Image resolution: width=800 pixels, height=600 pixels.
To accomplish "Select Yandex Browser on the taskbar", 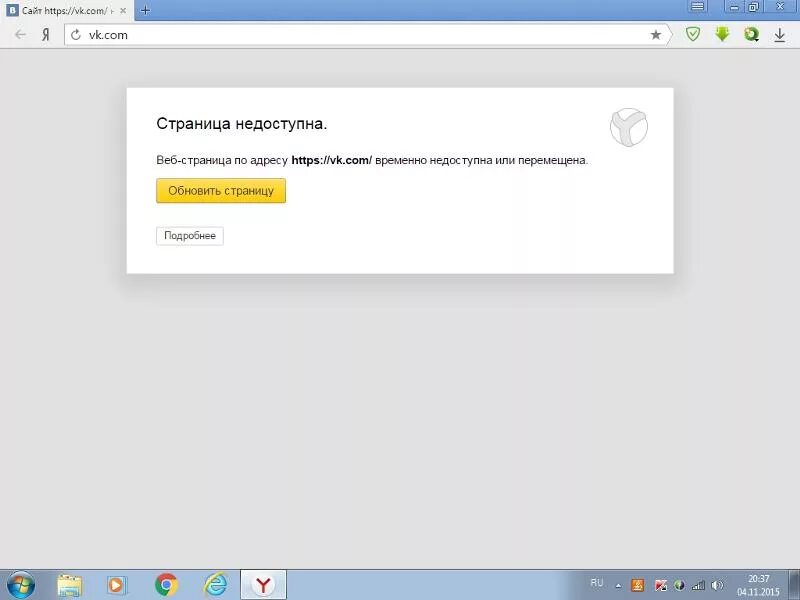I will coord(263,585).
